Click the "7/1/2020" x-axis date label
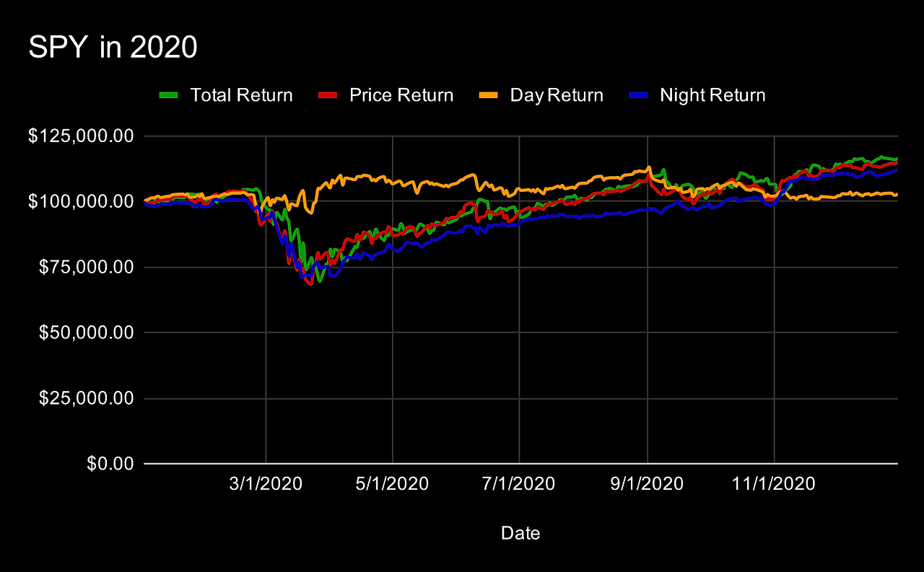This screenshot has width=924, height=572. pos(520,484)
